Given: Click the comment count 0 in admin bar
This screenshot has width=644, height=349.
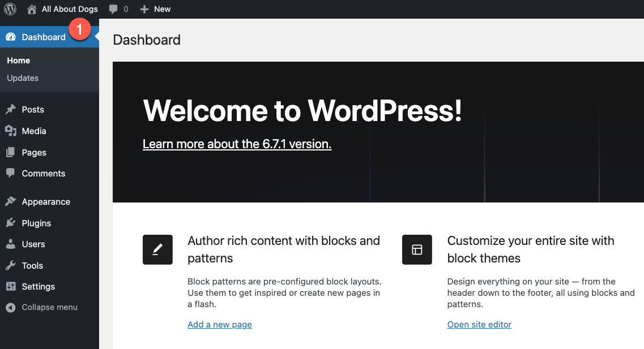Looking at the screenshot, I should point(126,9).
